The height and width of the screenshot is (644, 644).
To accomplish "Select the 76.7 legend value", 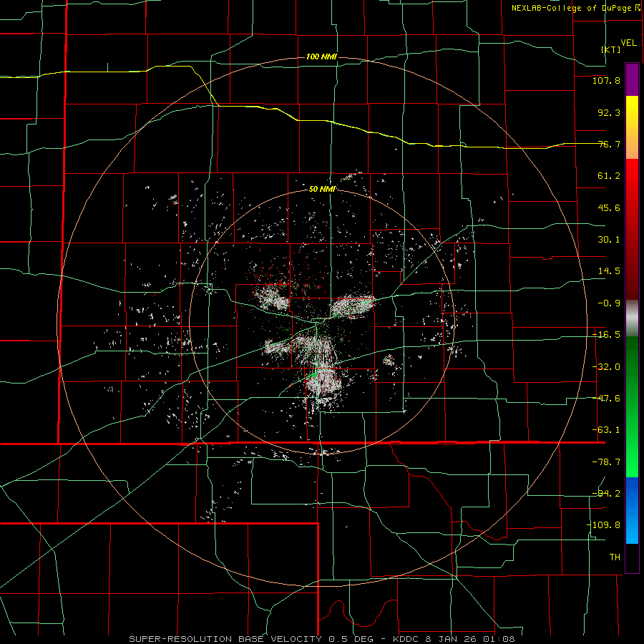I will coord(609,144).
